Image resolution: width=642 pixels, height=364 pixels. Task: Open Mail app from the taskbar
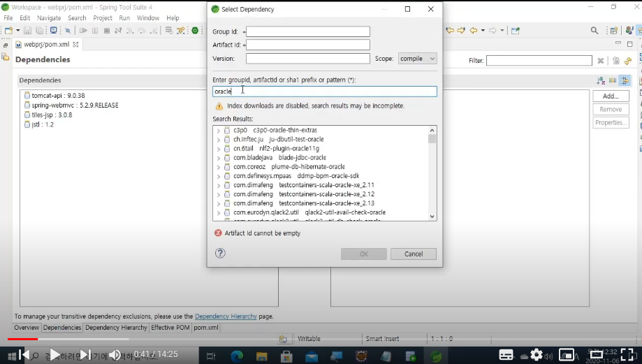[312, 356]
